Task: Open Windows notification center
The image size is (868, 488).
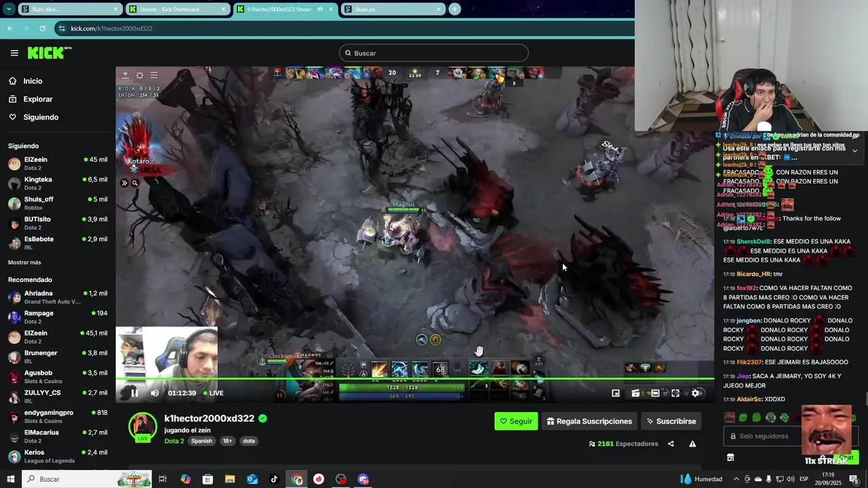Action: pos(854,479)
